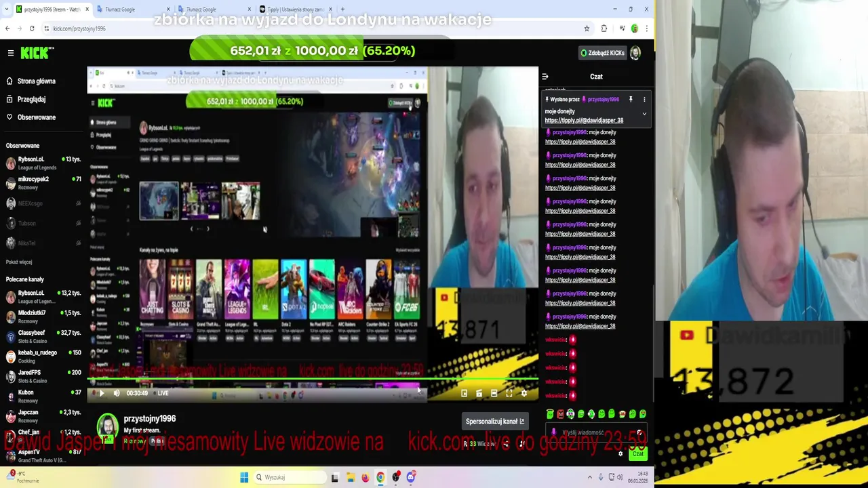Click the pin icon on pinned message
Screen dimensions: 868x488
(631, 100)
